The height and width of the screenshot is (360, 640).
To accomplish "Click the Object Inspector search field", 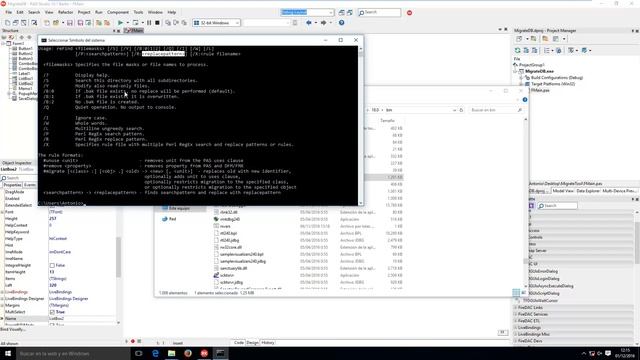I will 18,178.
